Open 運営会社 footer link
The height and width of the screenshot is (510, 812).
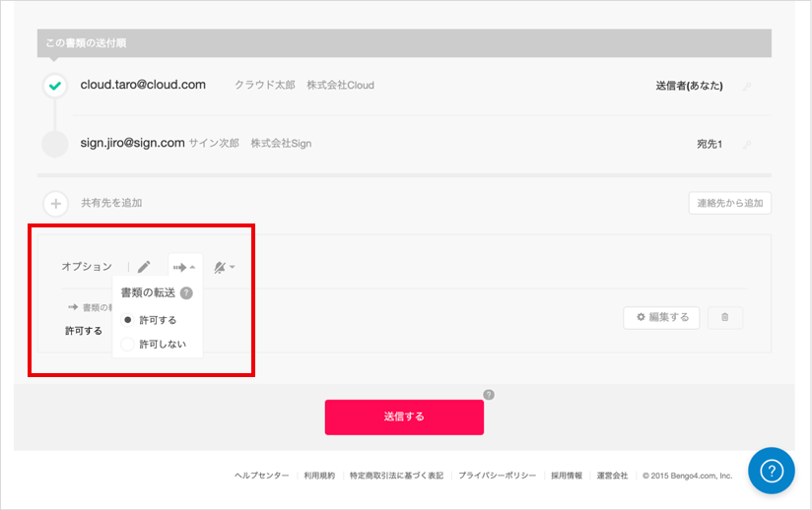tap(612, 476)
